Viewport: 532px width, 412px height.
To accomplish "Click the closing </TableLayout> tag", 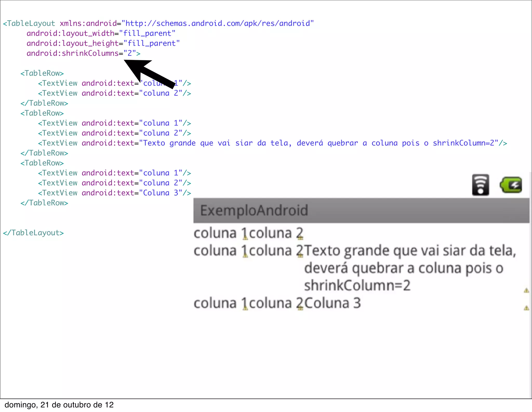I will tap(33, 233).
